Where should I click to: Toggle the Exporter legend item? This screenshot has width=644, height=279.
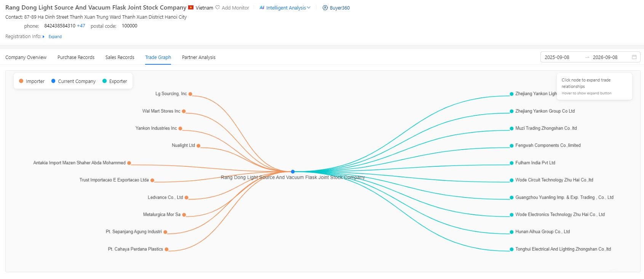[x=115, y=81]
